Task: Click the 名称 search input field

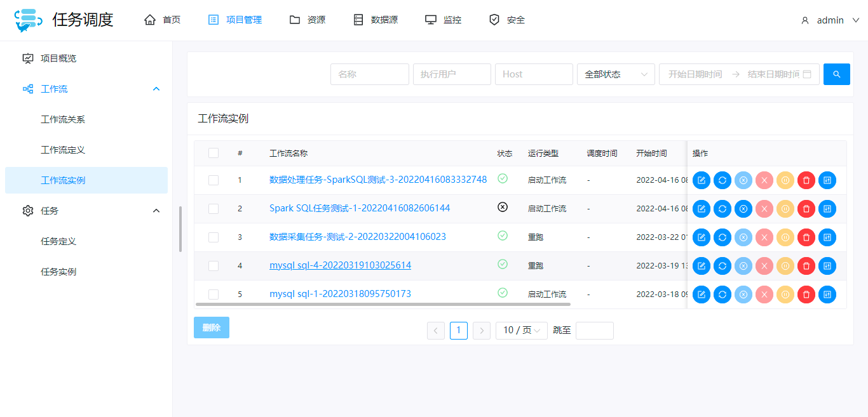Action: tap(369, 74)
